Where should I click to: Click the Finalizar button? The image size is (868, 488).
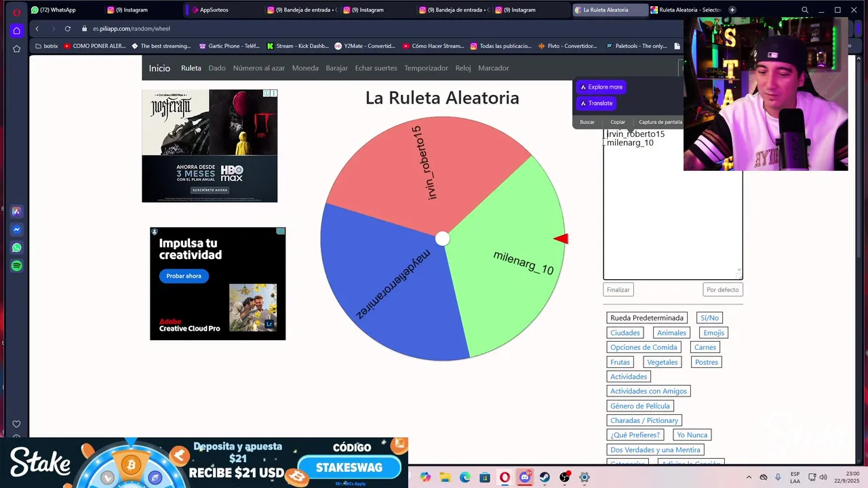coord(618,289)
